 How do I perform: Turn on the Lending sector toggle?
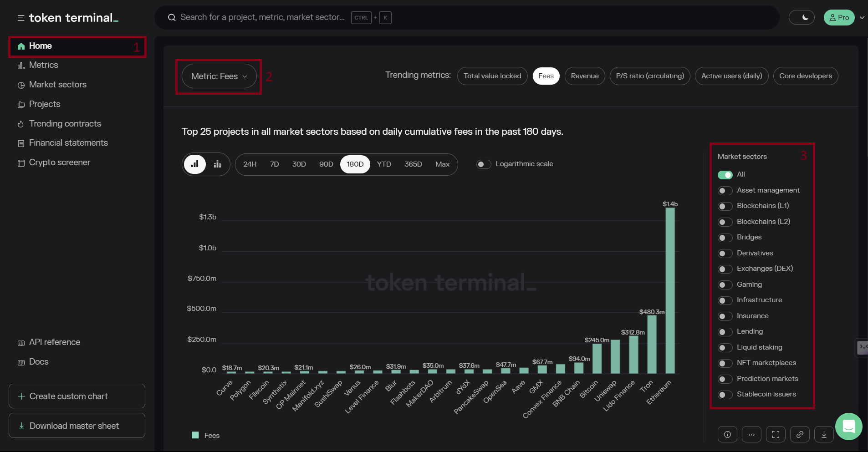coord(725,332)
